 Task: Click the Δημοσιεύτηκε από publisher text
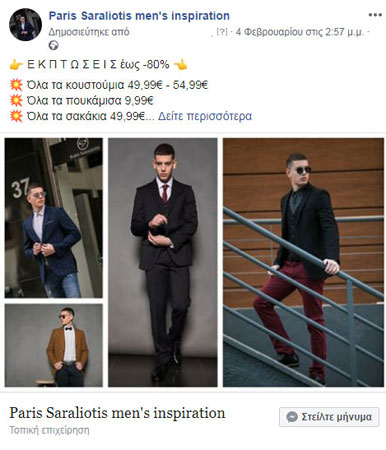tap(89, 32)
